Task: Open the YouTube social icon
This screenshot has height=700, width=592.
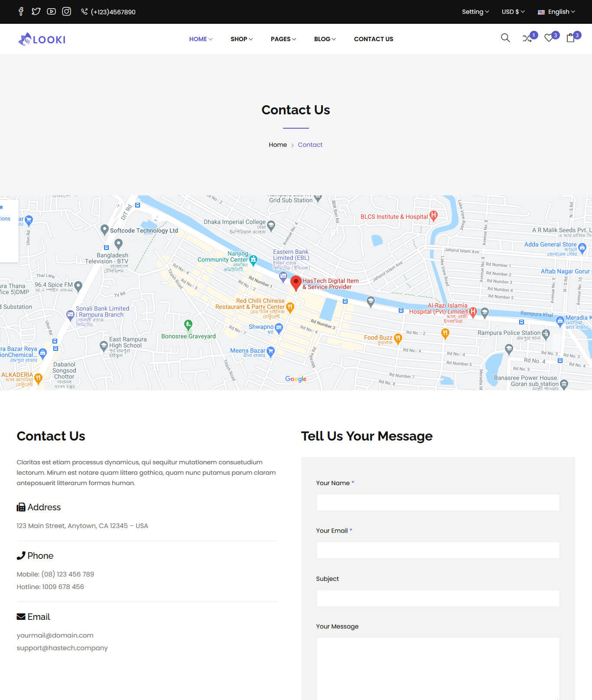Action: 51,12
